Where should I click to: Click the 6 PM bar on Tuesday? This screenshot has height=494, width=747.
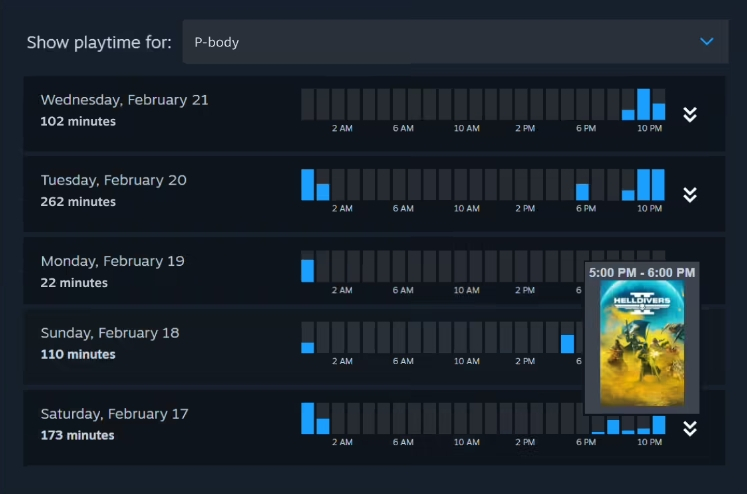point(582,192)
